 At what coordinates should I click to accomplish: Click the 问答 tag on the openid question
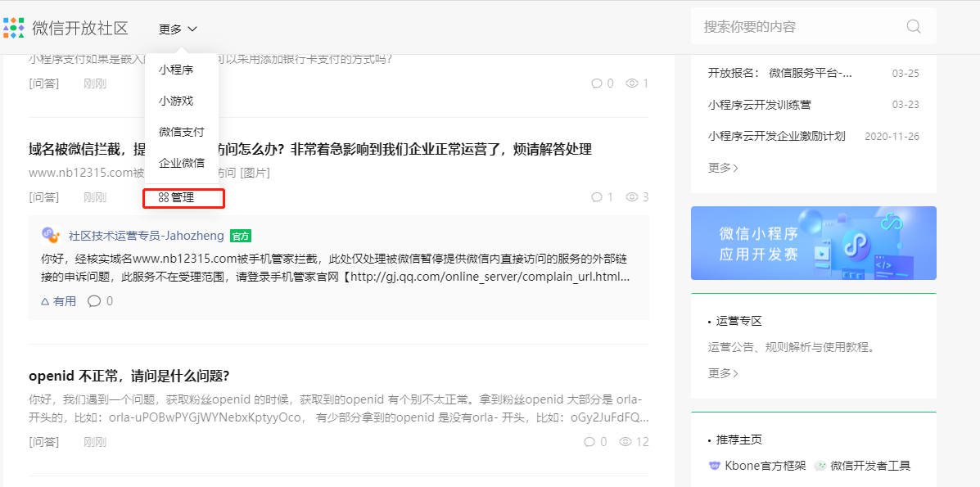coord(43,442)
